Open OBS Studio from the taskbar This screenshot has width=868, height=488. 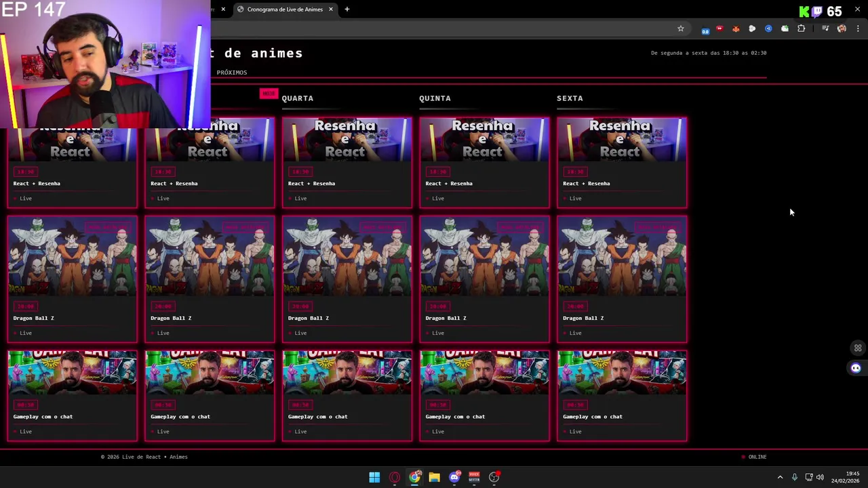(x=494, y=477)
